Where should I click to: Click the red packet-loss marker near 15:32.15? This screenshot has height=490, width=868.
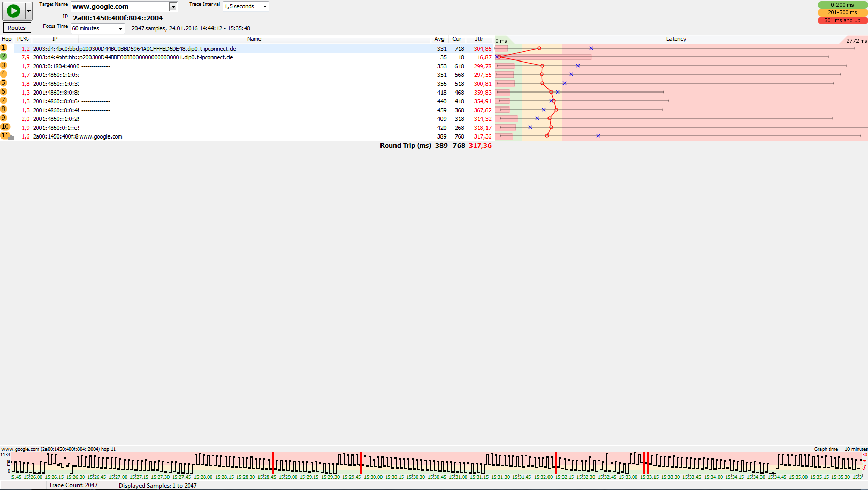pyautogui.click(x=556, y=463)
